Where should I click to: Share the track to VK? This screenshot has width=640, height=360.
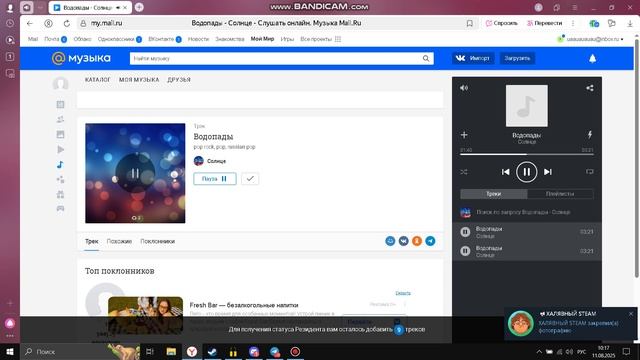coord(404,241)
